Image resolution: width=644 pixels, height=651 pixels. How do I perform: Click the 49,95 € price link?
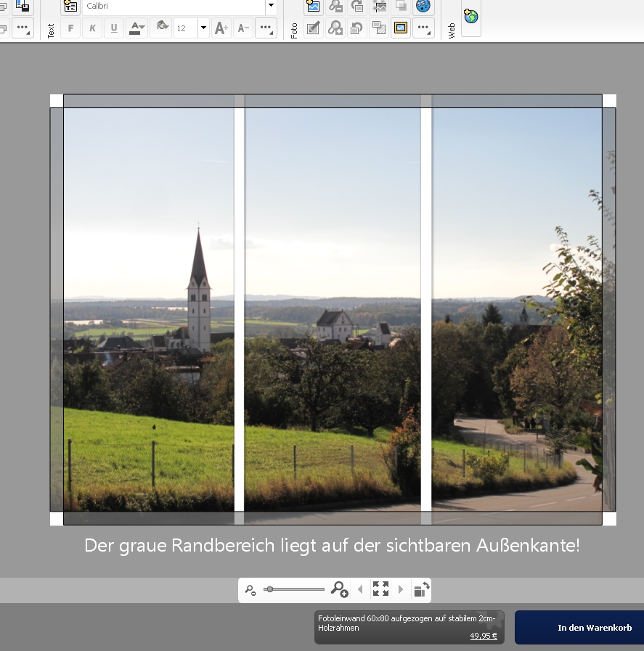(x=483, y=636)
